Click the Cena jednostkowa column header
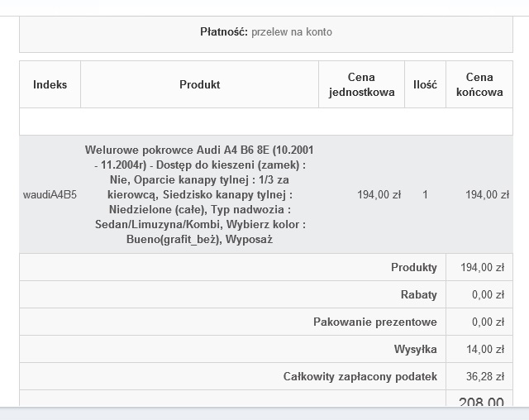Screen dimensions: 529x420 [361, 84]
